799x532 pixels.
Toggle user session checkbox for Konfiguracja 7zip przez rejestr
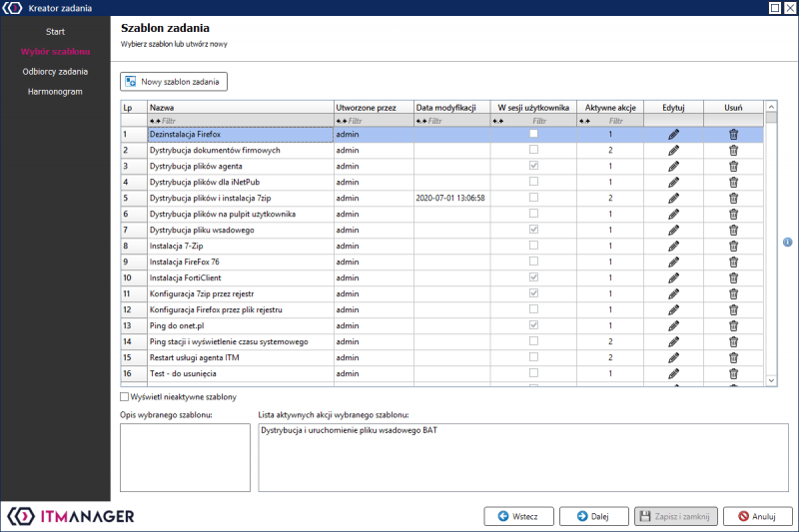pyautogui.click(x=533, y=292)
